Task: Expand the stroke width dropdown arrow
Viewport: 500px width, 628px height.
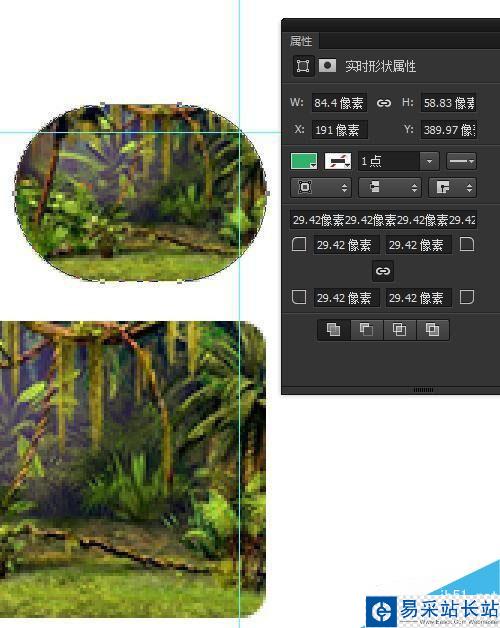Action: tap(429, 161)
